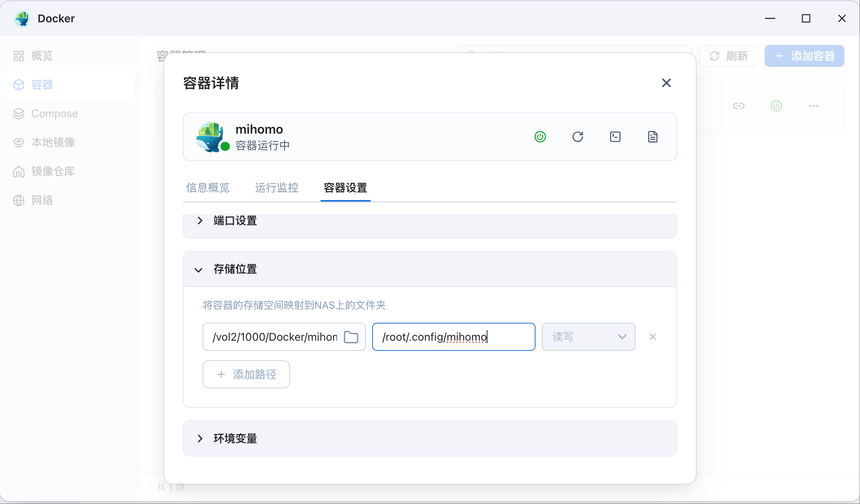This screenshot has width=860, height=504.
Task: Restart the mihomo container with the restart icon
Action: point(577,137)
